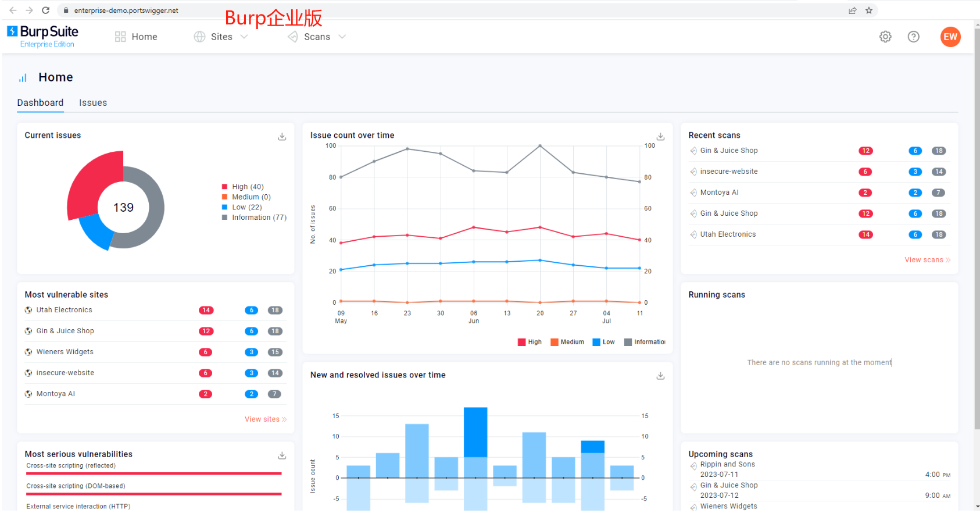Expand the Sites dropdown menu
Screen dimensions: 980x524
pos(221,37)
